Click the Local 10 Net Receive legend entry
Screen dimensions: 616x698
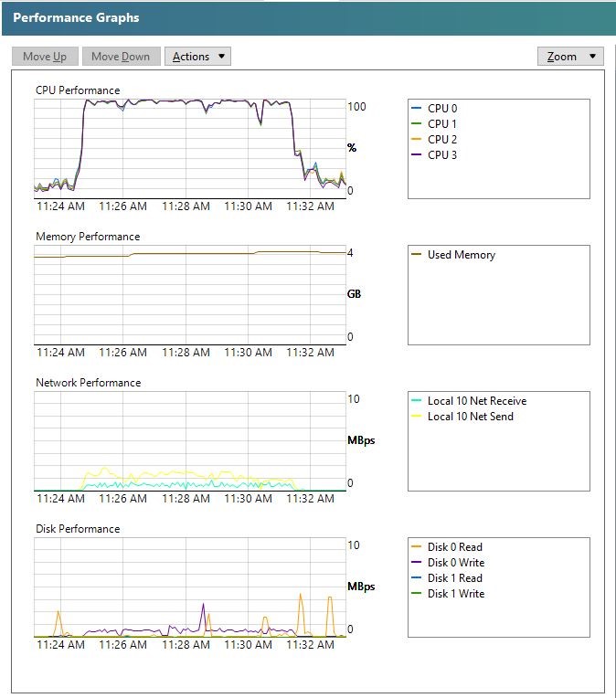(x=476, y=401)
